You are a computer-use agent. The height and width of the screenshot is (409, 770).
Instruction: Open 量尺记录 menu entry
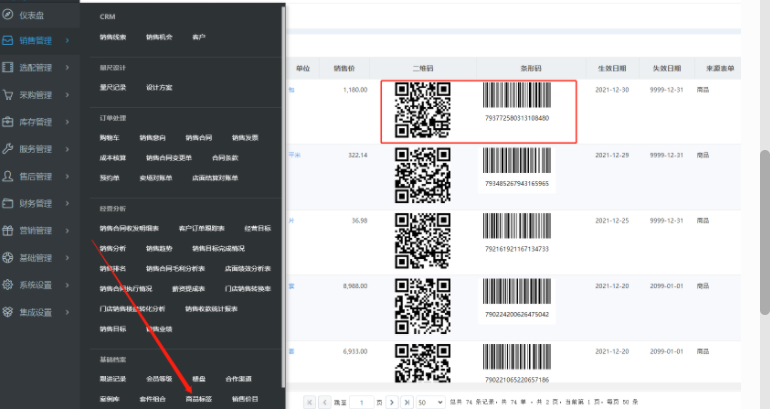[113, 87]
